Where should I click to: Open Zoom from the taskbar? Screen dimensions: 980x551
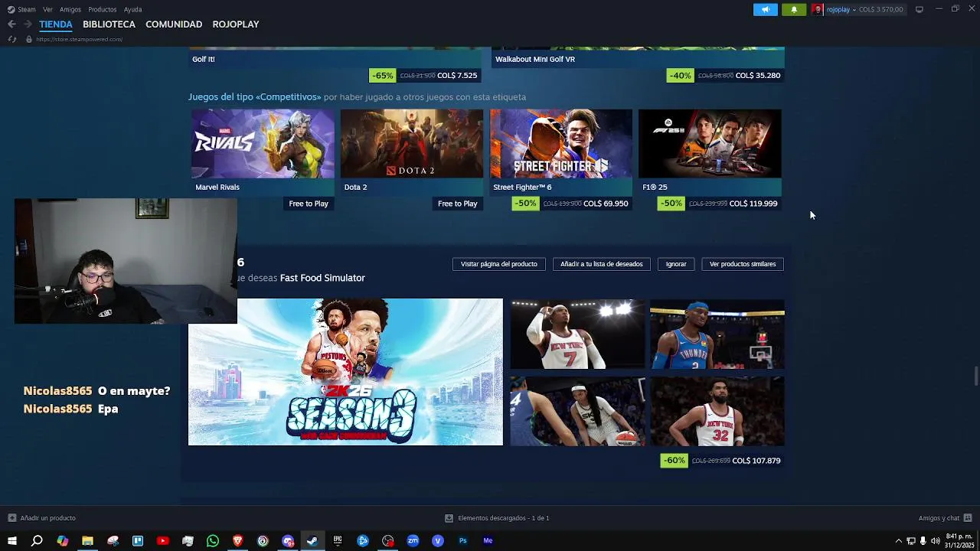(x=413, y=541)
